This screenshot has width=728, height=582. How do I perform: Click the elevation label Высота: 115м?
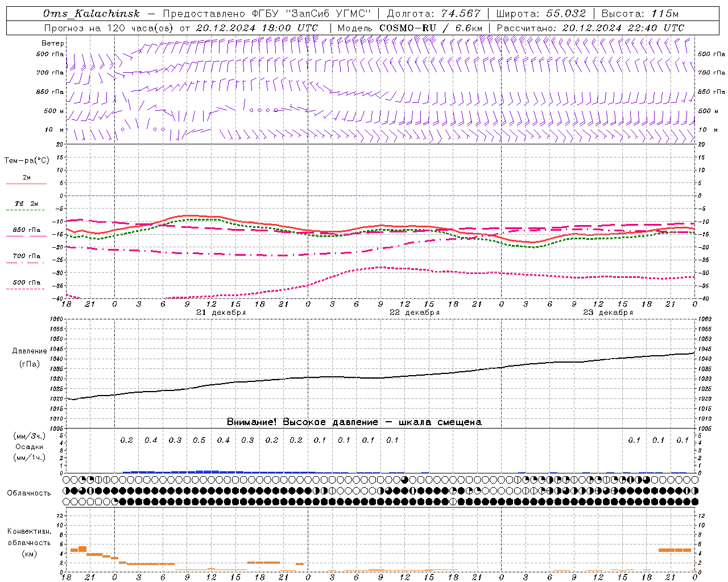tap(639, 14)
